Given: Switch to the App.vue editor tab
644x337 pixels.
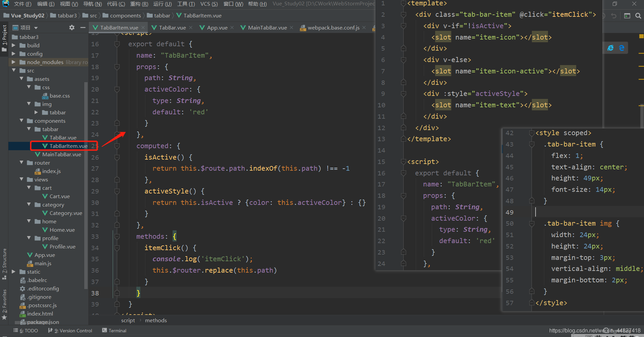Looking at the screenshot, I should [x=217, y=27].
